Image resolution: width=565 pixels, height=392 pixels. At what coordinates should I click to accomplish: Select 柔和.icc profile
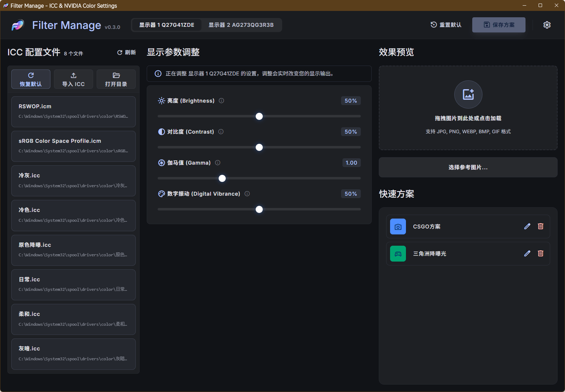[x=73, y=319]
